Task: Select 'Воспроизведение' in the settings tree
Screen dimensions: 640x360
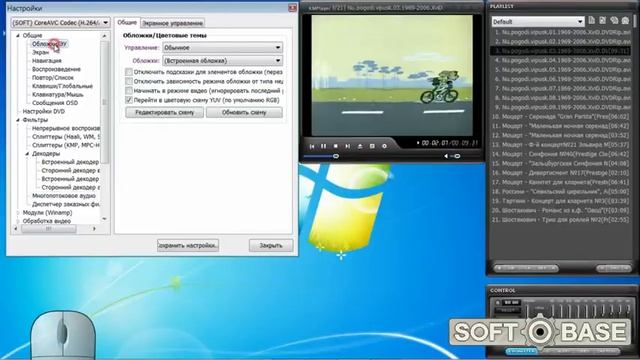Action: coord(56,69)
